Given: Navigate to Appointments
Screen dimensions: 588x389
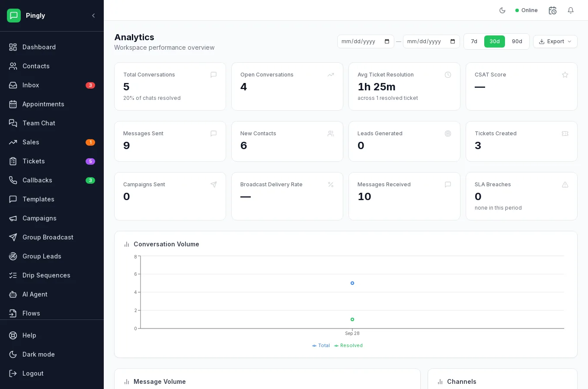Looking at the screenshot, I should click(52, 104).
